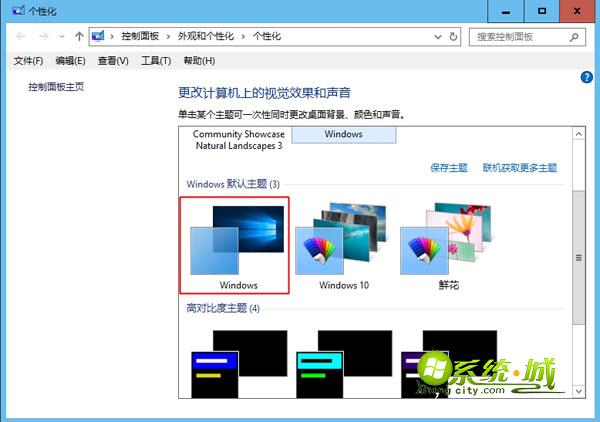Maximize the 个性化 window
This screenshot has width=600, height=422.
click(x=541, y=11)
